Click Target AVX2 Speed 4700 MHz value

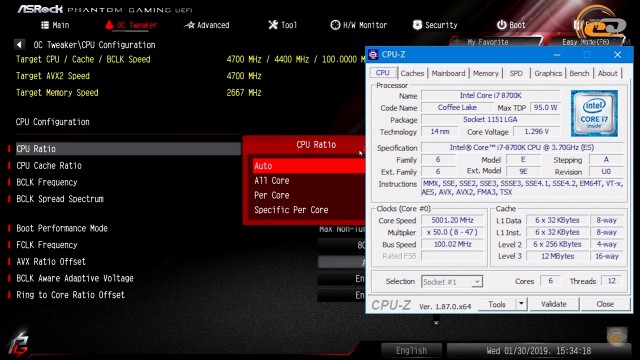click(x=244, y=76)
